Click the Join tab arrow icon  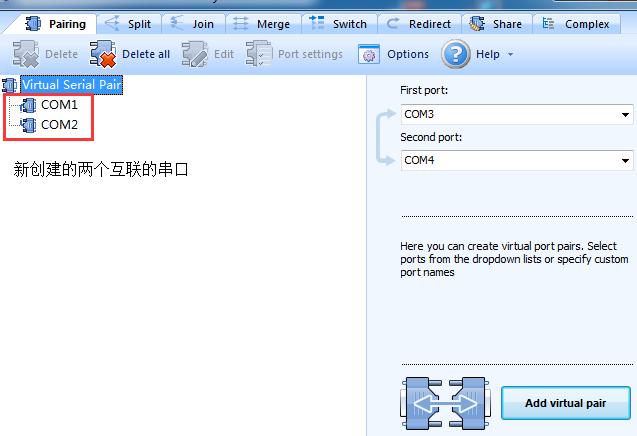click(x=176, y=23)
